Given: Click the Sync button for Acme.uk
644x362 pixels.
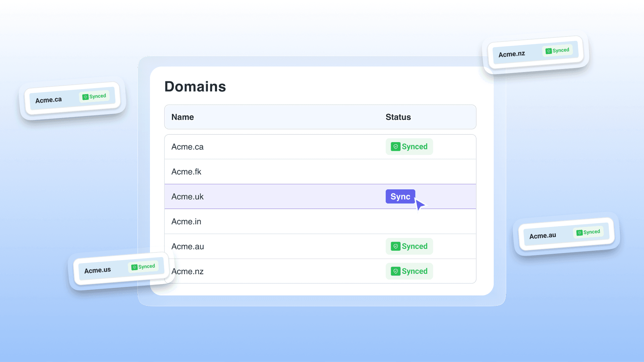Looking at the screenshot, I should coord(400,196).
